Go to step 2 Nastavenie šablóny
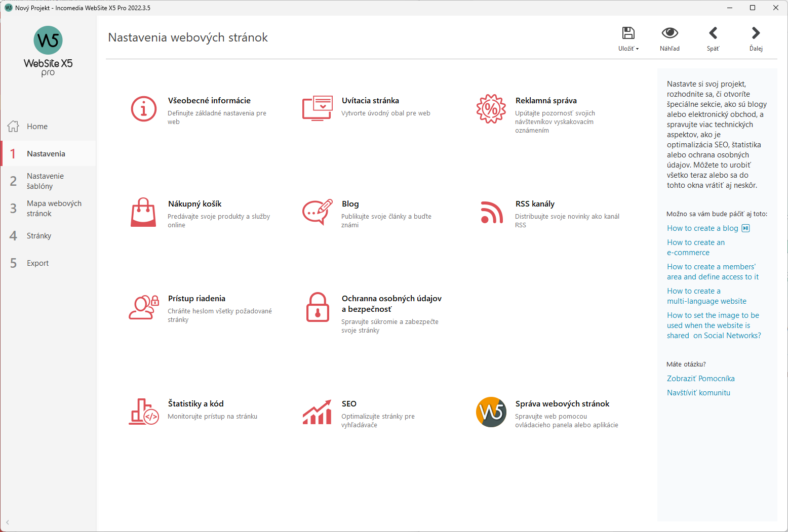Image resolution: width=788 pixels, height=532 pixels. [x=48, y=181]
